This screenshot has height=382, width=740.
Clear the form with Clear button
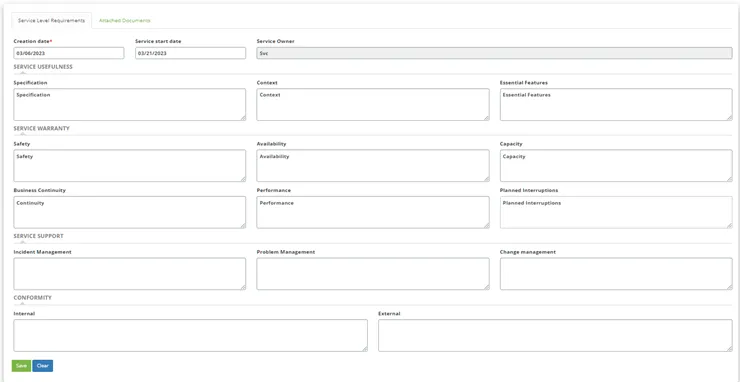[x=42, y=366]
